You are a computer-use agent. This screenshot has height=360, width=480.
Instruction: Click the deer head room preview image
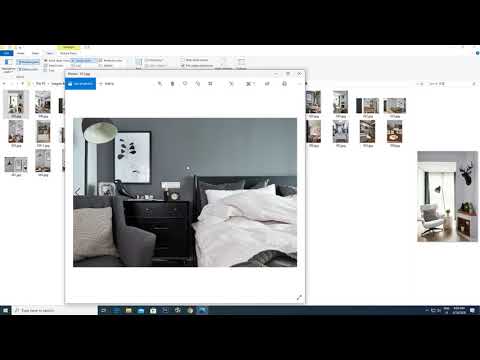[447, 196]
